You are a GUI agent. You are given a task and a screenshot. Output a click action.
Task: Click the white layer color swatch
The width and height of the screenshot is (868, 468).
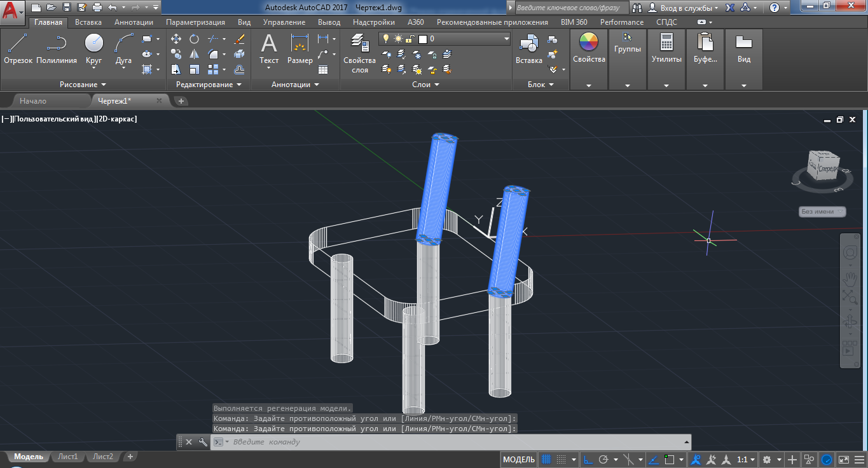[x=422, y=39]
